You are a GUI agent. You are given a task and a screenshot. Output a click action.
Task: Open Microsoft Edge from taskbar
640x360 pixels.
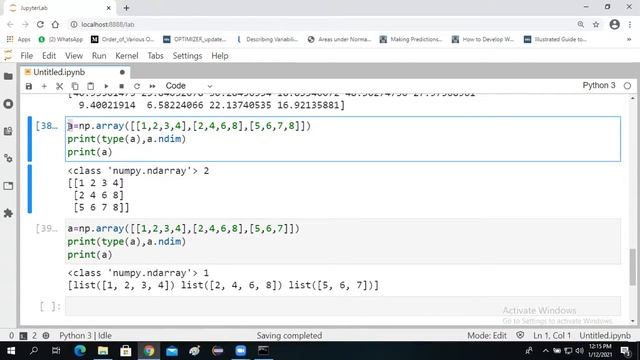pos(80,351)
